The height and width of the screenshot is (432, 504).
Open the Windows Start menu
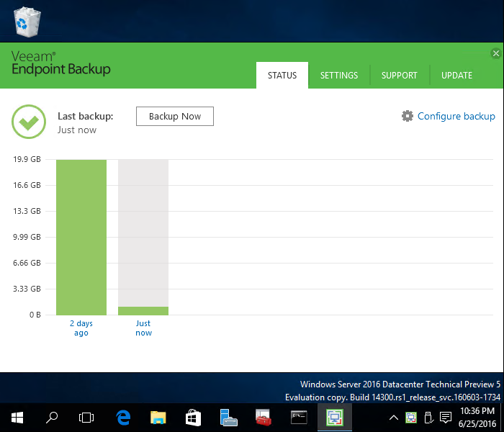[x=17, y=418]
